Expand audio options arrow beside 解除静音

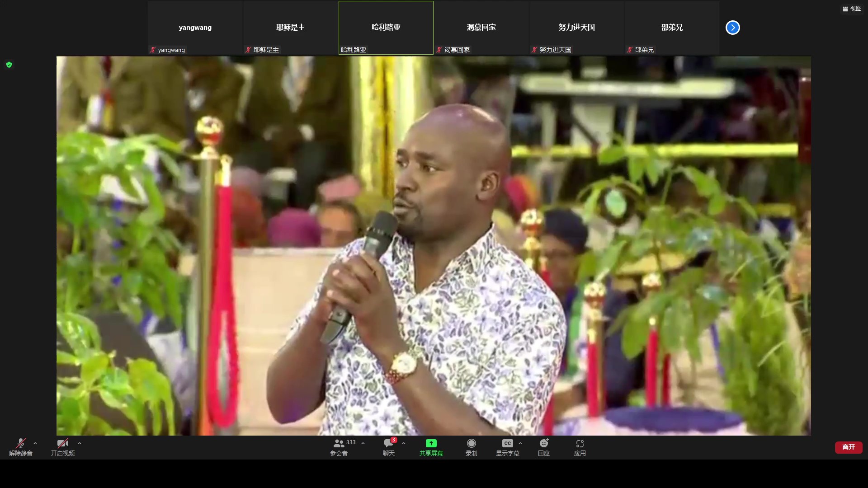pos(35,443)
